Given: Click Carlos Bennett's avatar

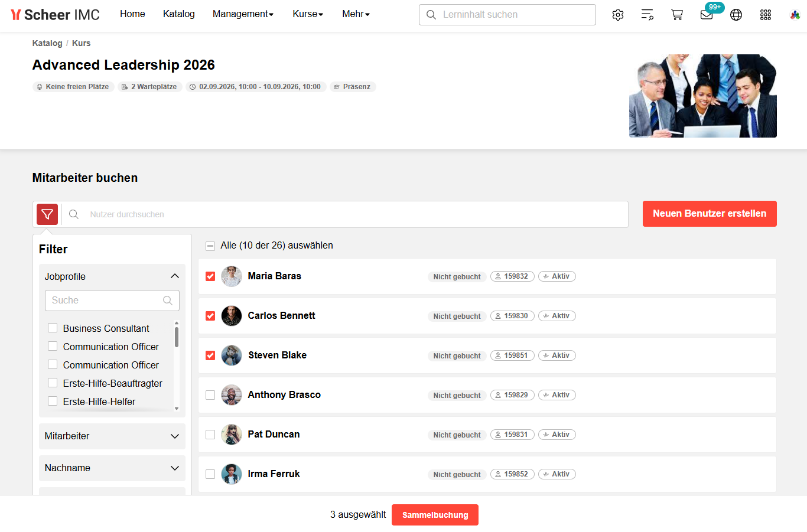Looking at the screenshot, I should point(232,316).
